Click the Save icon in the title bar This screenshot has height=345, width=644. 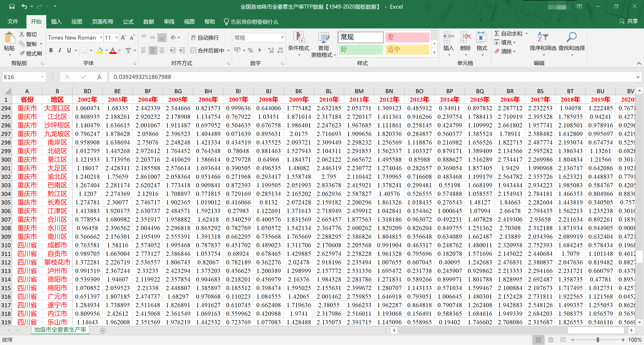[12, 7]
